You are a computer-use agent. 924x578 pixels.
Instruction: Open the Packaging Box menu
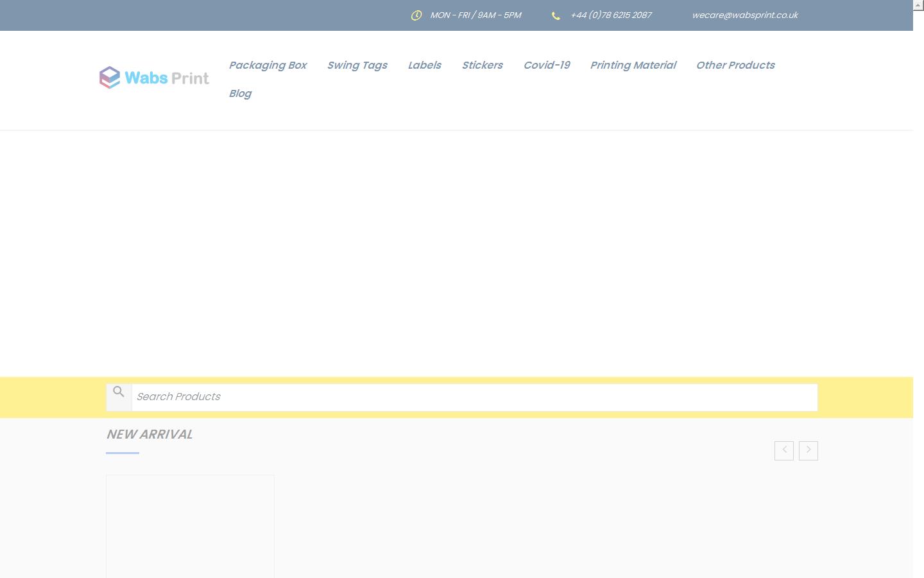click(x=268, y=66)
